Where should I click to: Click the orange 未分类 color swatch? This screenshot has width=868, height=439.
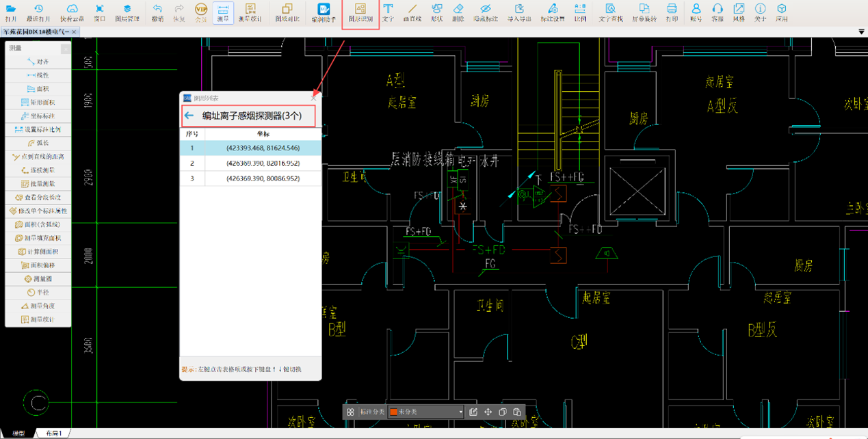(x=393, y=412)
